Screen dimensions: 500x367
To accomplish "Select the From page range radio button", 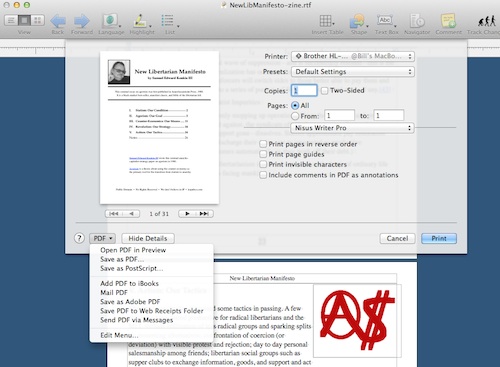I will pyautogui.click(x=295, y=116).
